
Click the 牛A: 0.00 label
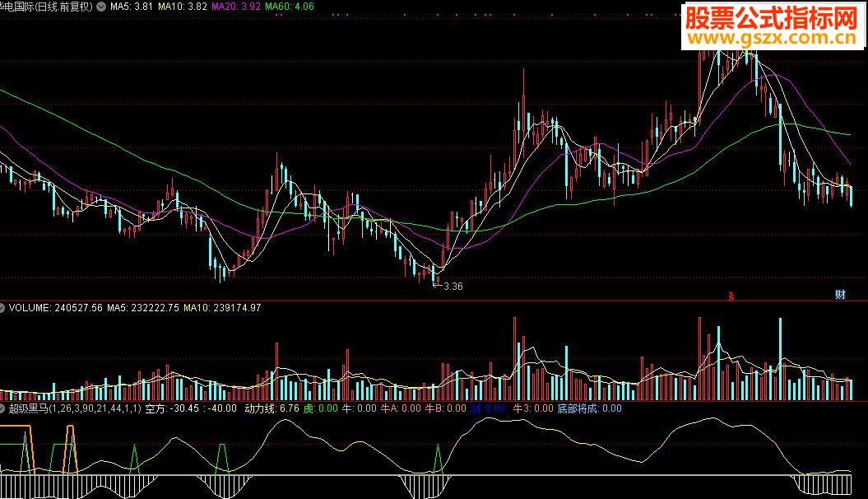[x=401, y=408]
